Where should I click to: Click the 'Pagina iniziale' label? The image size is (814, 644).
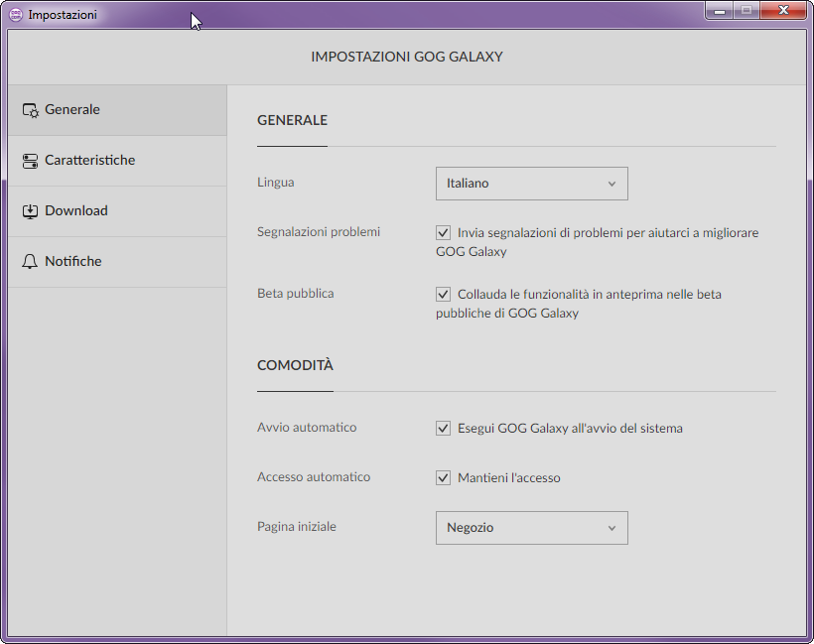click(297, 527)
